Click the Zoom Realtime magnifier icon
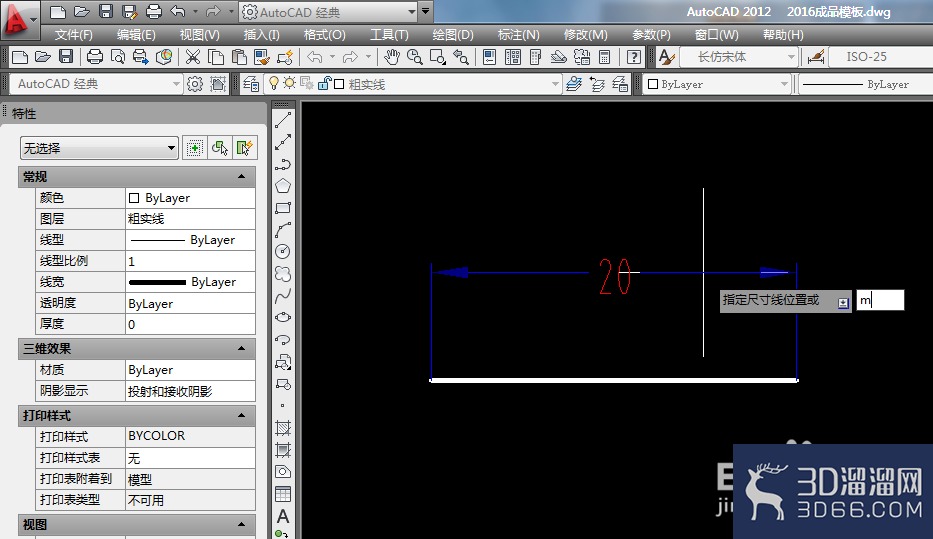This screenshot has height=539, width=933. pyautogui.click(x=415, y=57)
